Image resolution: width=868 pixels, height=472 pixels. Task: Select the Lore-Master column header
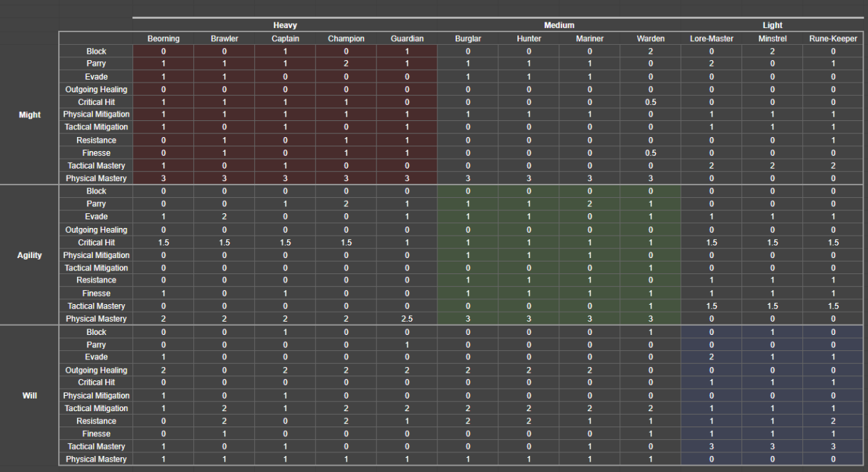point(711,38)
